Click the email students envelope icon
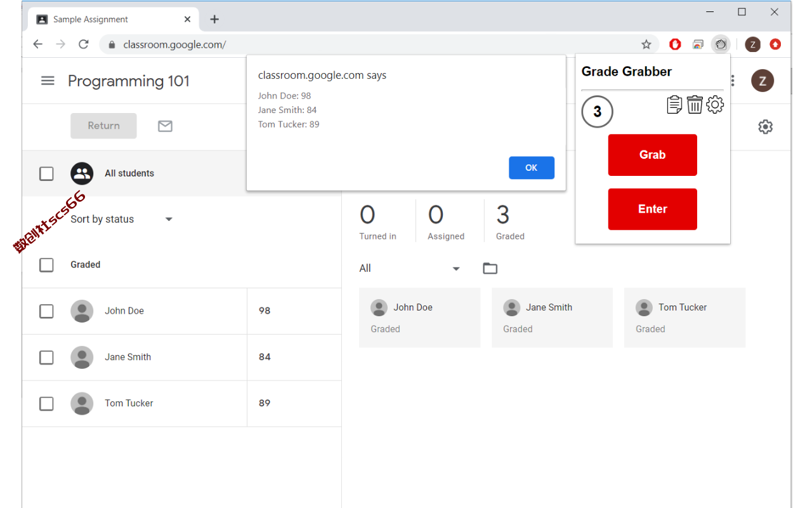This screenshot has height=508, width=812. pyautogui.click(x=165, y=126)
